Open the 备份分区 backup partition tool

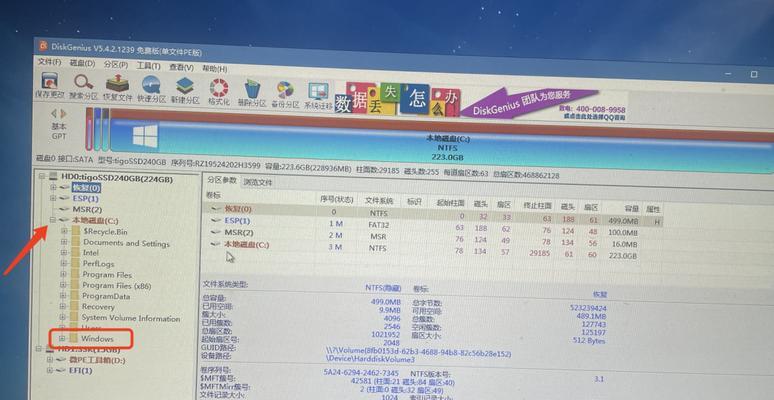click(x=285, y=95)
